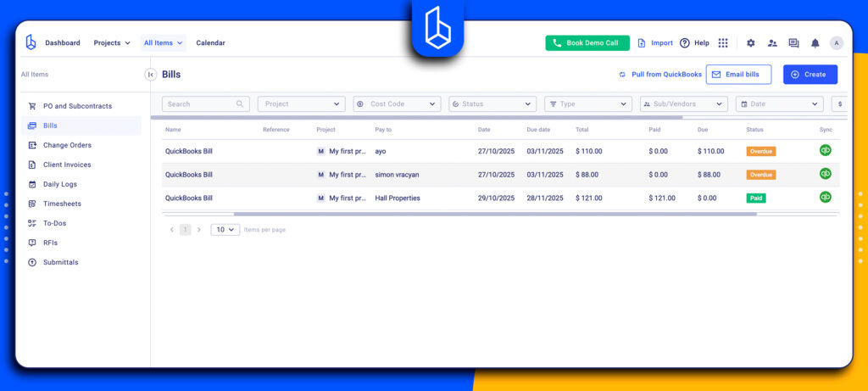Open Client Invoices in sidebar
The width and height of the screenshot is (868, 391).
[x=81, y=165]
